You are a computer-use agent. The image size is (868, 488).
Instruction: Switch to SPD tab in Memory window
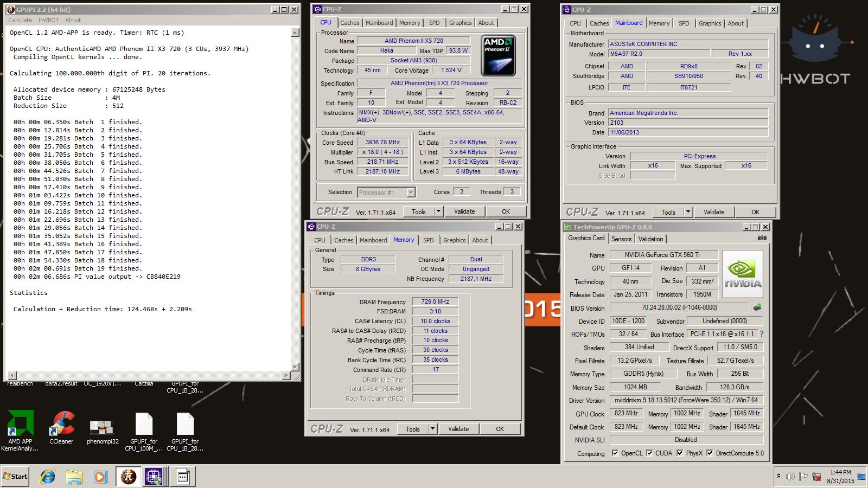tap(429, 240)
